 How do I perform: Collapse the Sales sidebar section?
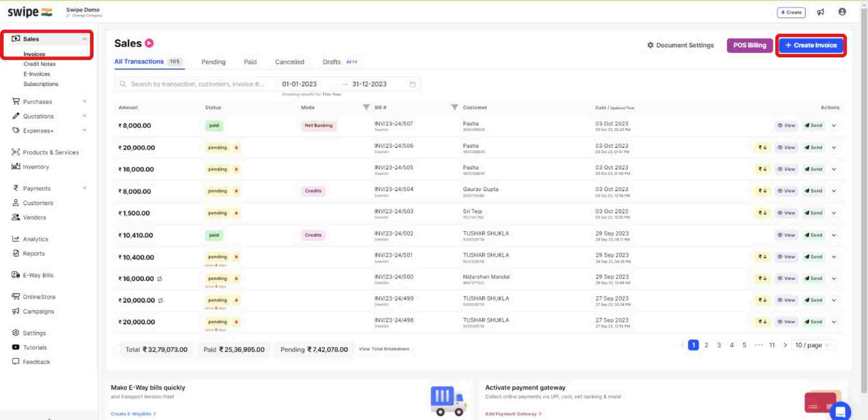(x=84, y=39)
